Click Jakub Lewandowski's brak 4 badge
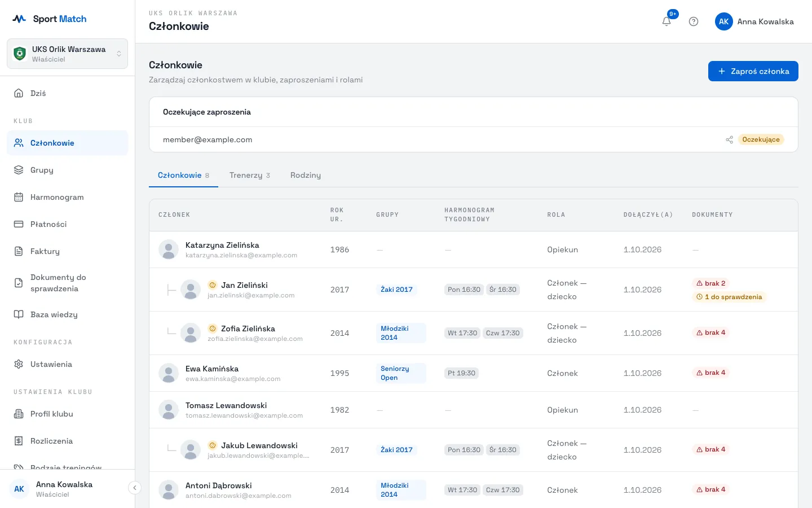Viewport: 812px width, 508px height. (x=710, y=449)
